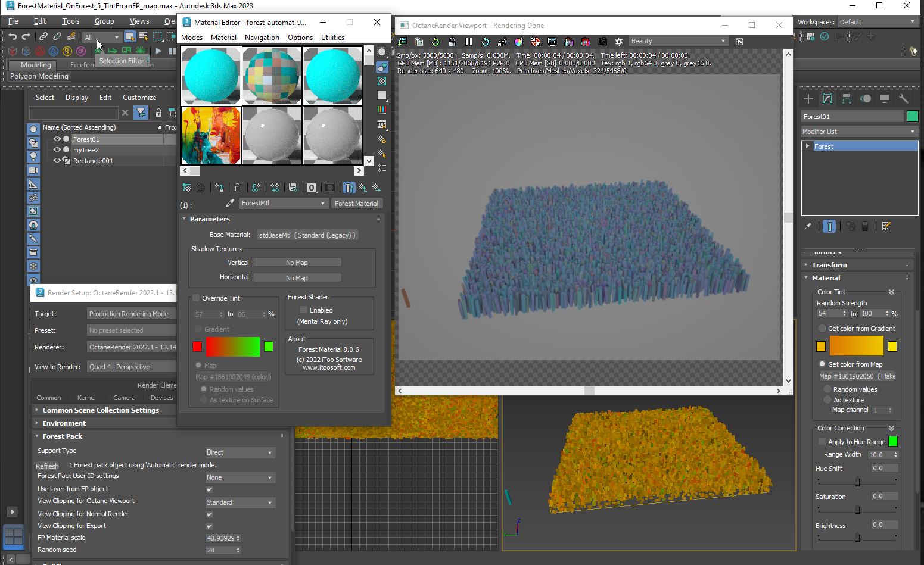Switch to Kernel tab in Render Setup
The image size is (924, 565).
tap(86, 398)
